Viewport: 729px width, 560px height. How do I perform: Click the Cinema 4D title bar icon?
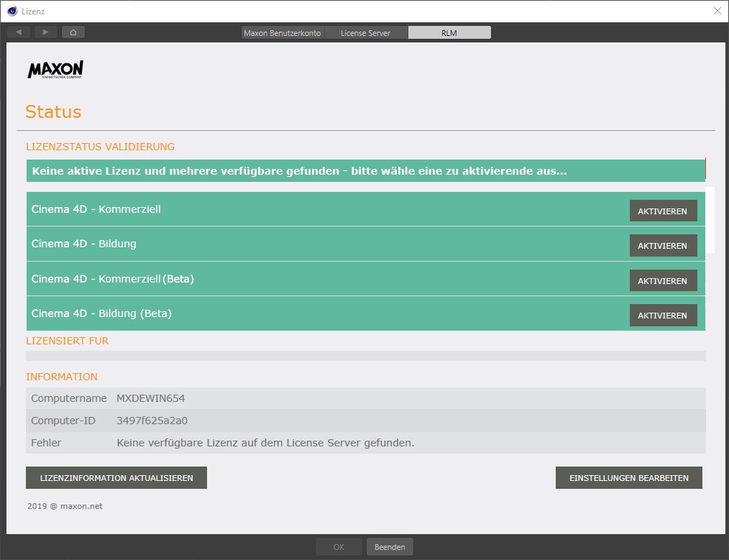coord(12,11)
